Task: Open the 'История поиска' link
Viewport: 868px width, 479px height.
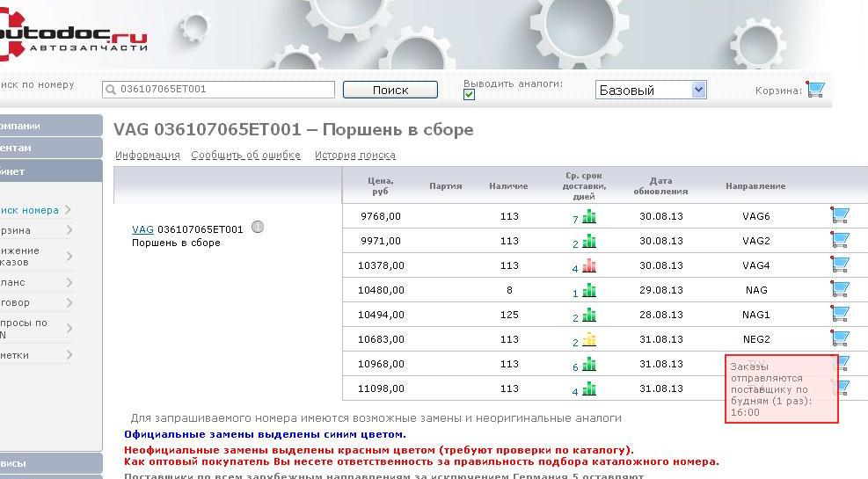Action: (x=354, y=156)
